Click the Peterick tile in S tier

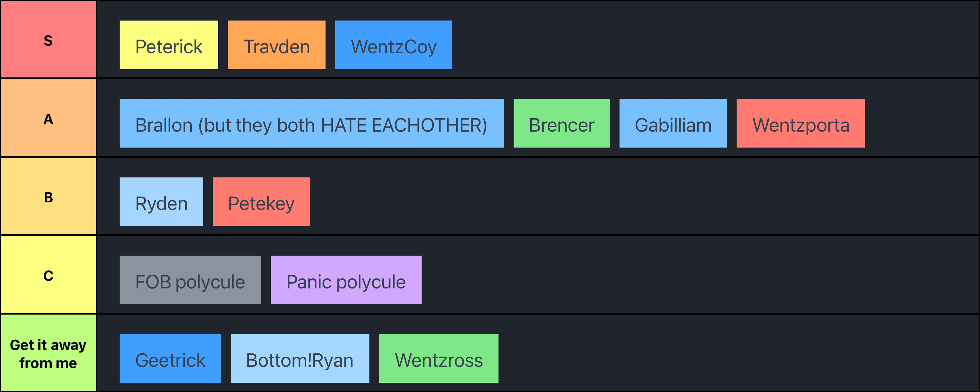point(168,45)
